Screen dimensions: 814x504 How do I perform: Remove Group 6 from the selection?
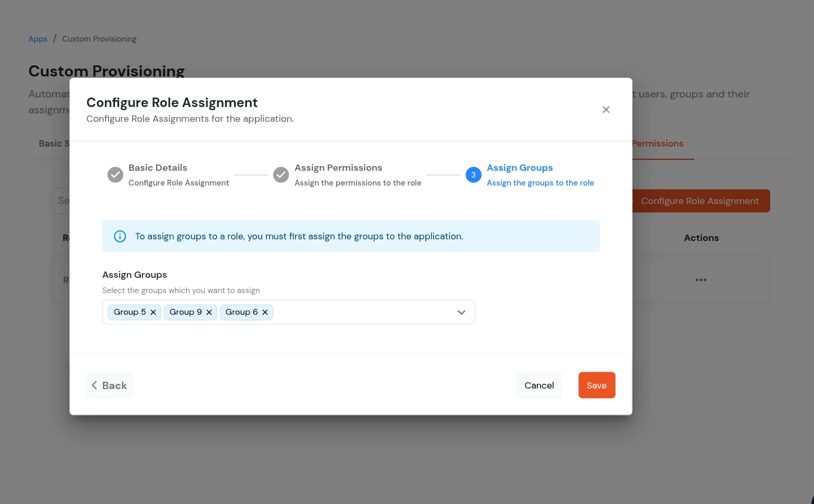tap(265, 312)
